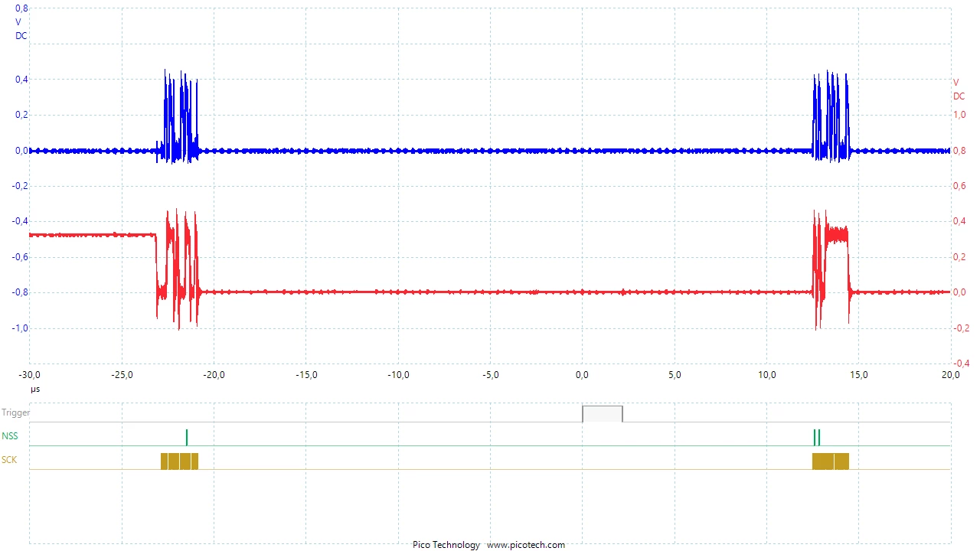Click the left SCK clock burst block
980x551 pixels.
(179, 461)
